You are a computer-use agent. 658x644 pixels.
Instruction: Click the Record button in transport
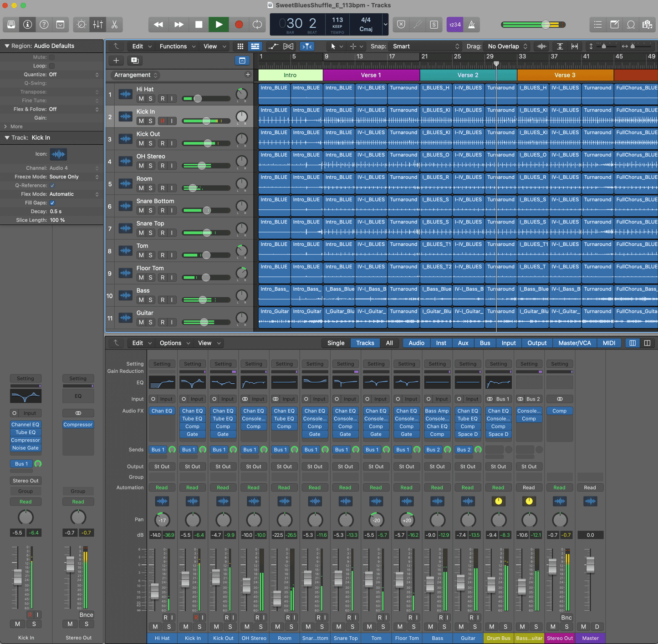(x=239, y=25)
